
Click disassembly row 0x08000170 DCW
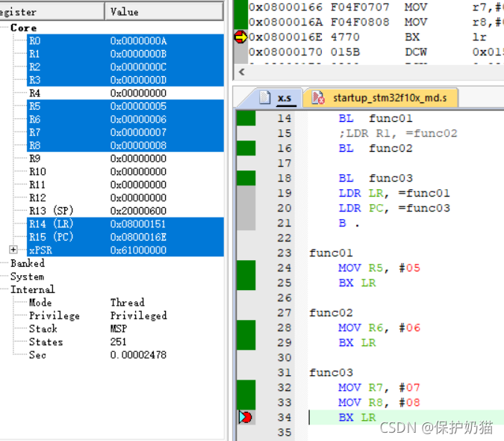point(376,52)
